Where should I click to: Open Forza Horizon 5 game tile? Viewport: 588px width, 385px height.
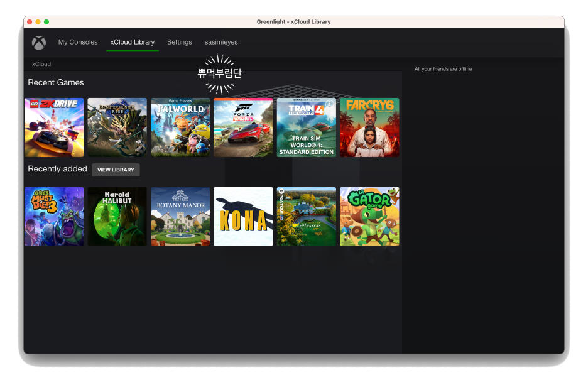(243, 127)
